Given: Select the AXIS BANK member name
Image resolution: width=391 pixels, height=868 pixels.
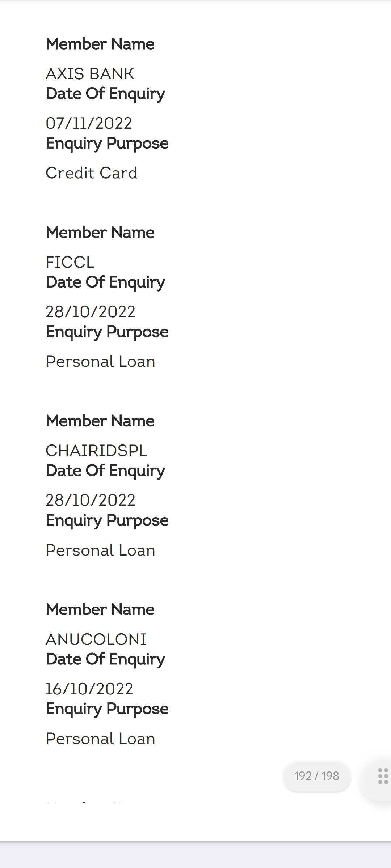Looking at the screenshot, I should [90, 74].
